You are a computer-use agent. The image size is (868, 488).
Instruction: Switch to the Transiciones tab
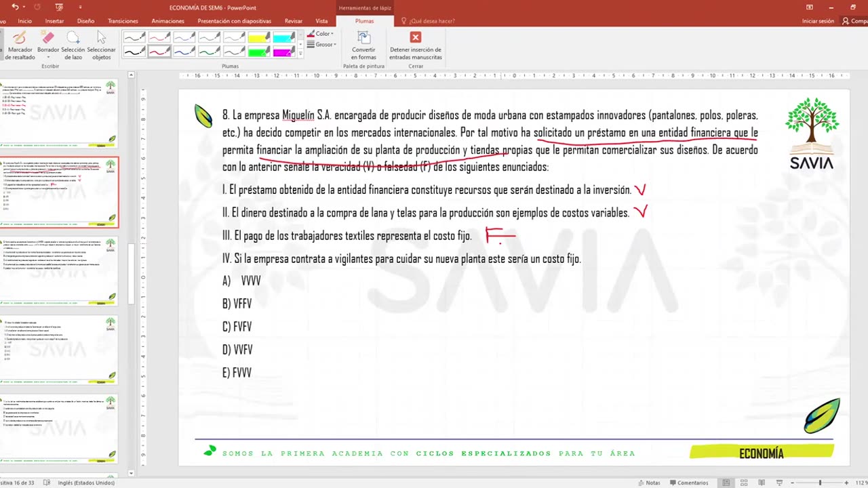point(123,21)
